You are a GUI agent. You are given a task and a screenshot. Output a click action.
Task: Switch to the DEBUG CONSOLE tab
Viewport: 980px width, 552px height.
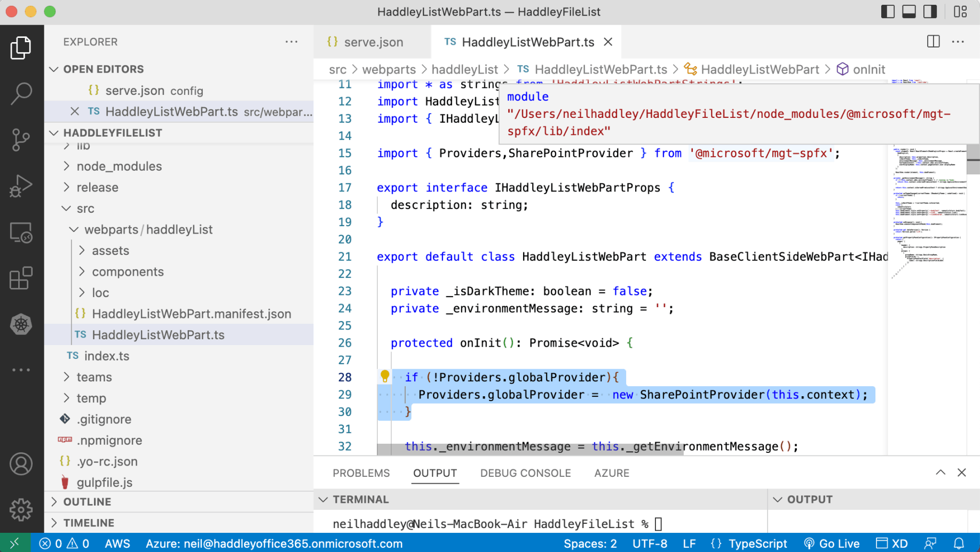tap(525, 473)
